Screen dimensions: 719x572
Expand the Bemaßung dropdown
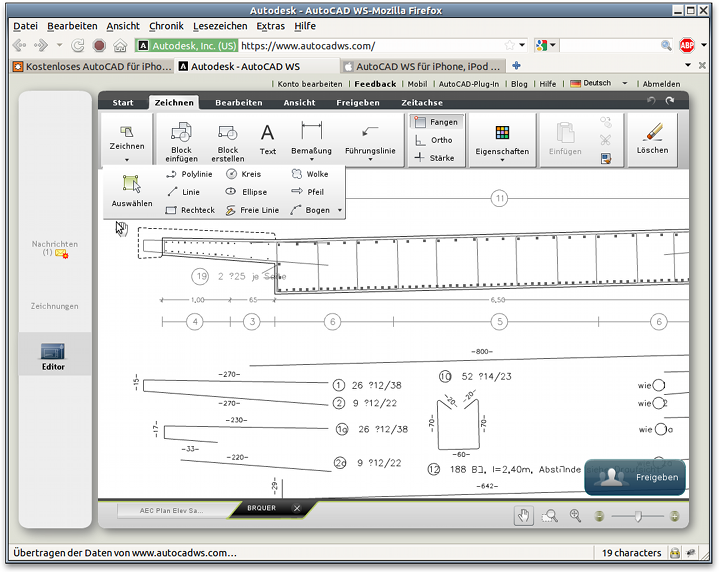(x=311, y=160)
